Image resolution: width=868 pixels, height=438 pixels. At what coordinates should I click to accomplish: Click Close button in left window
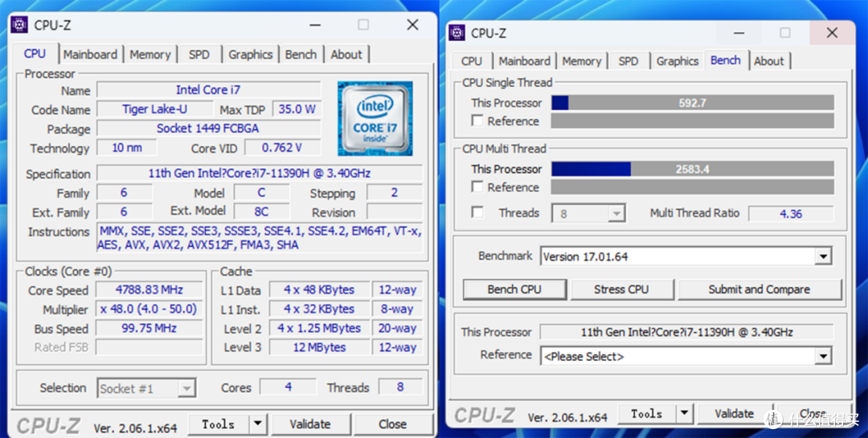point(393,424)
